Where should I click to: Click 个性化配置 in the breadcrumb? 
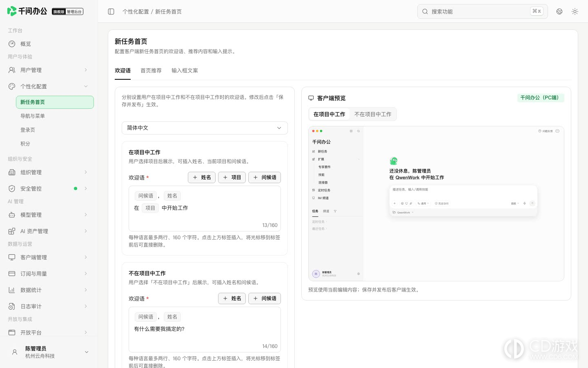pos(136,11)
